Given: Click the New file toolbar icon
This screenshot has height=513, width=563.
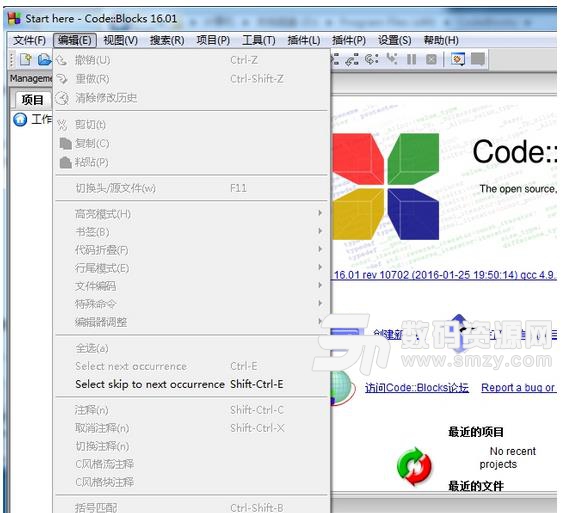Looking at the screenshot, I should 25,60.
